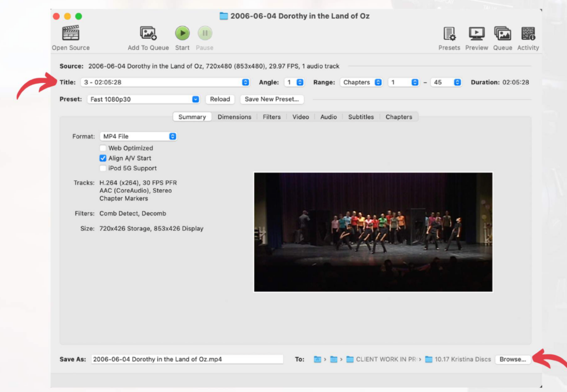Open the Fast 1080p30 preset dropdown

coord(195,99)
